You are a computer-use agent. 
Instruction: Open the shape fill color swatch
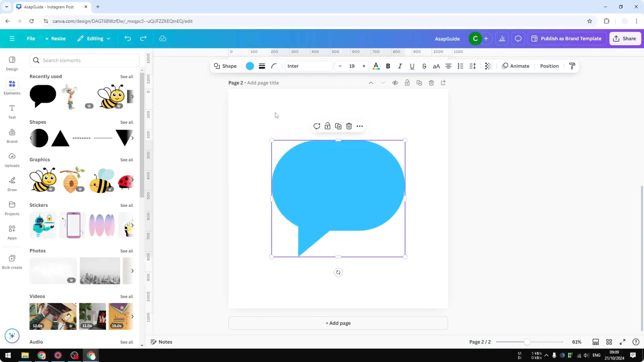click(250, 66)
